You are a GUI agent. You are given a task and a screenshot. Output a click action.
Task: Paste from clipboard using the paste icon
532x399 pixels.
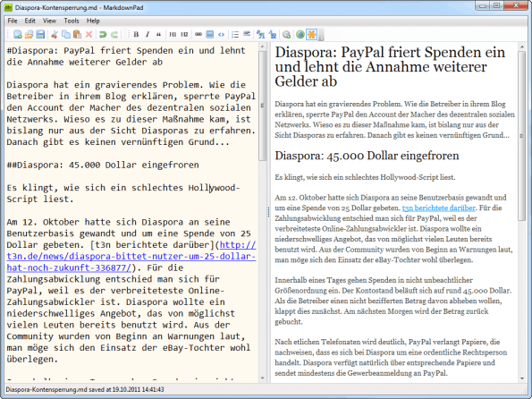click(x=78, y=34)
